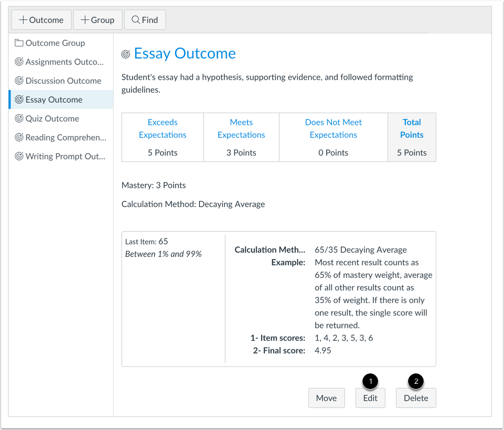Click the plus Group button
The height and width of the screenshot is (430, 504).
coord(98,20)
